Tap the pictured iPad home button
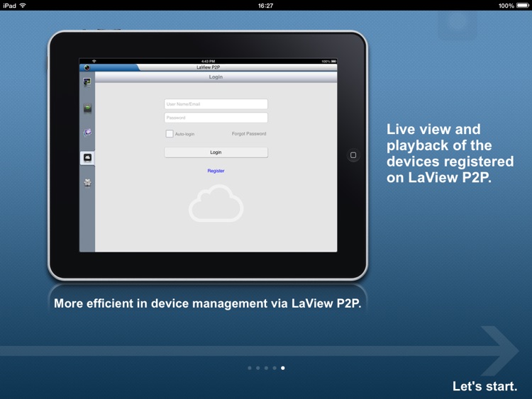The width and height of the screenshot is (532, 399). [353, 155]
